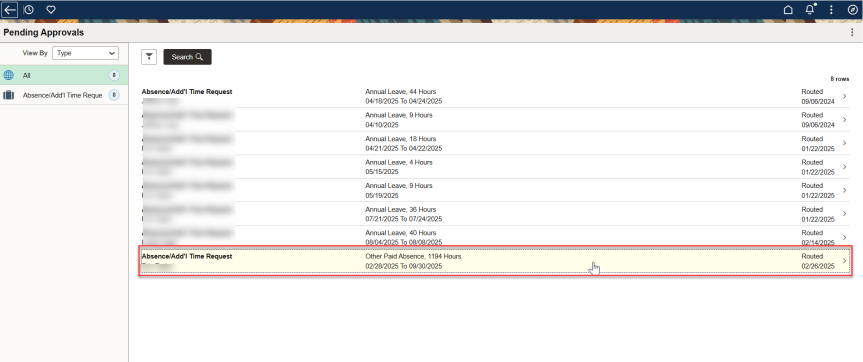Click the count badge on Absence/Add'l Time Reque
The image size is (863, 362).
113,95
